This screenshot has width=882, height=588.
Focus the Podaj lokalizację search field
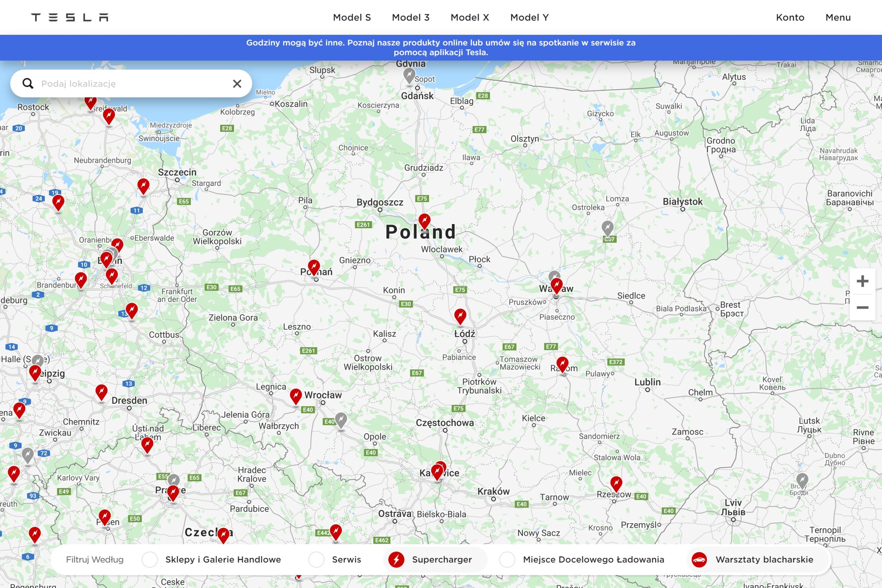click(x=131, y=83)
